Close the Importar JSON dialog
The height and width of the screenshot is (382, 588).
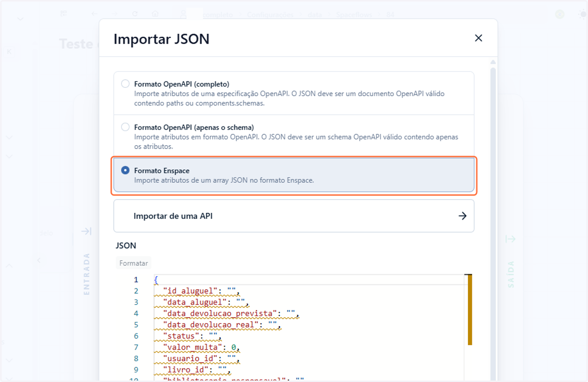click(x=479, y=38)
